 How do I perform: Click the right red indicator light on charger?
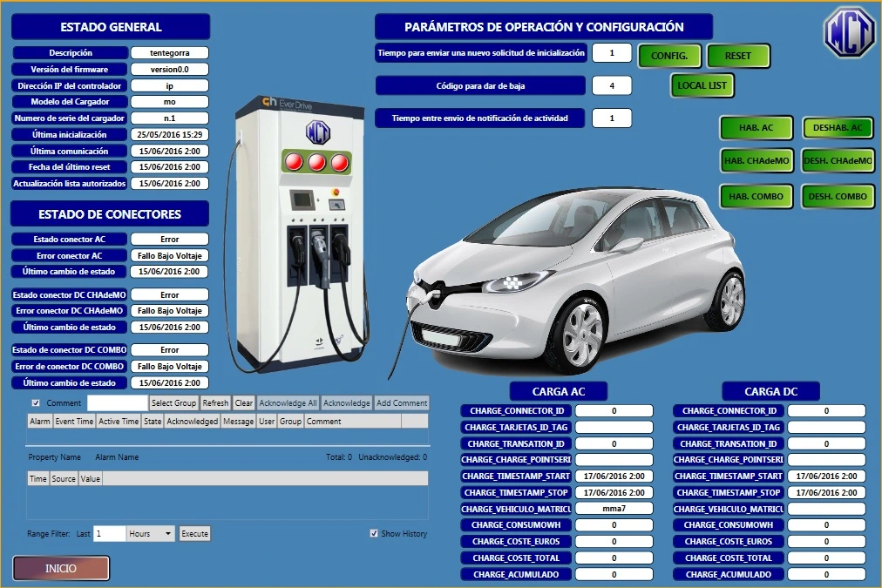pos(340,163)
